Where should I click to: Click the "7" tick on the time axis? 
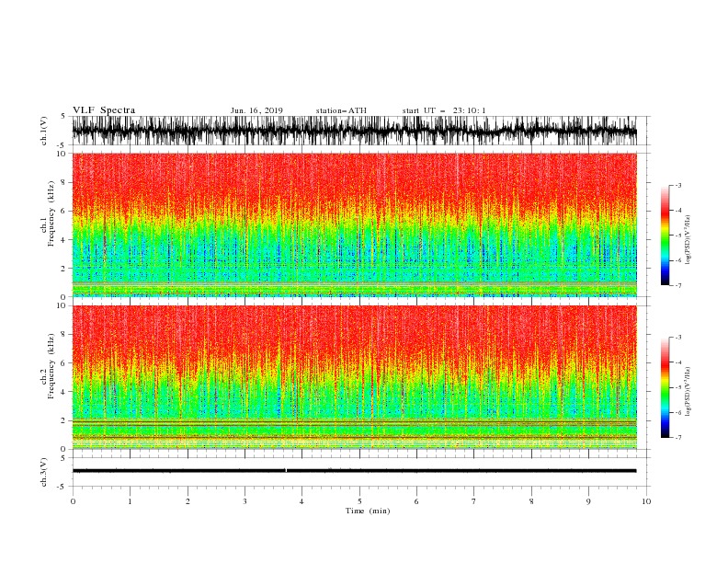[x=474, y=501]
